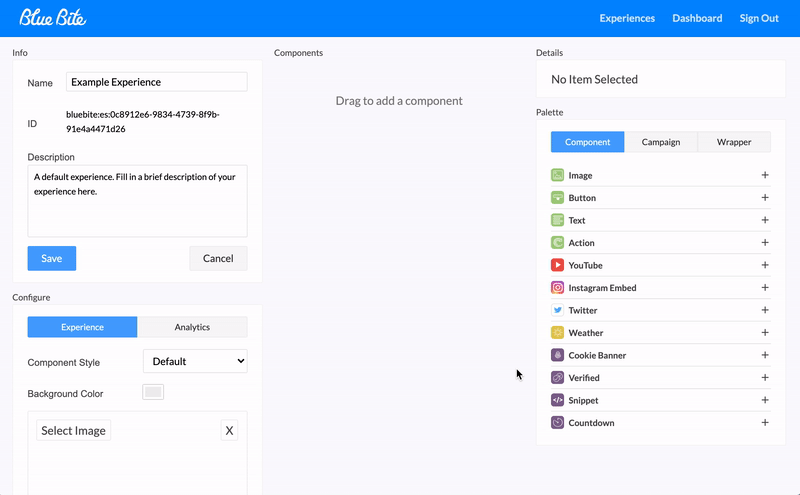
Task: Click "No Item Selected" details text
Action: 594,79
